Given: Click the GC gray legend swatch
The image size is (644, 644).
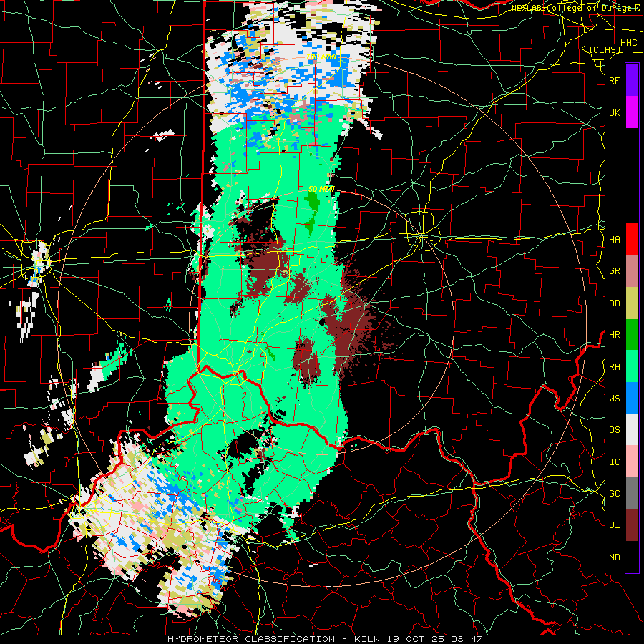Looking at the screenshot, I should click(632, 493).
